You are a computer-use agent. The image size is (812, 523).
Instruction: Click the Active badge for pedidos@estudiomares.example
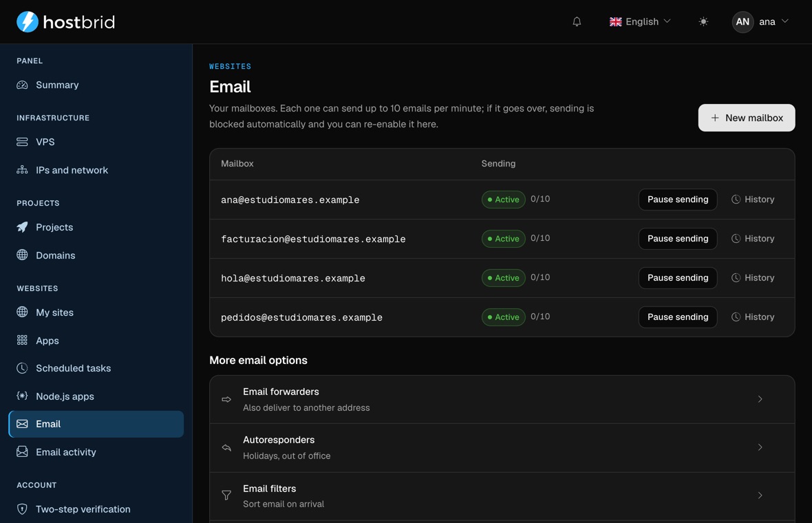[503, 317]
